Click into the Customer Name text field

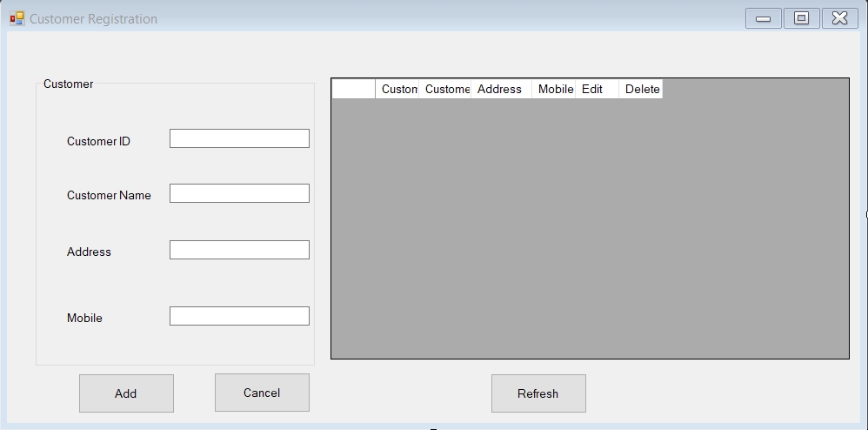click(x=239, y=193)
